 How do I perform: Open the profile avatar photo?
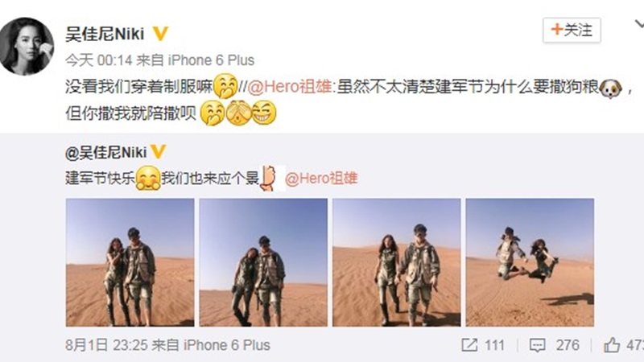(27, 47)
